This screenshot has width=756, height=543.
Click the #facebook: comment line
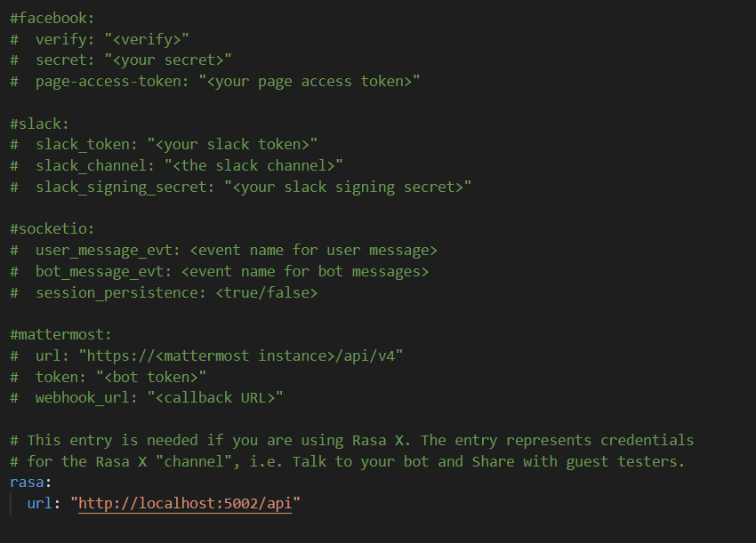[x=52, y=19]
